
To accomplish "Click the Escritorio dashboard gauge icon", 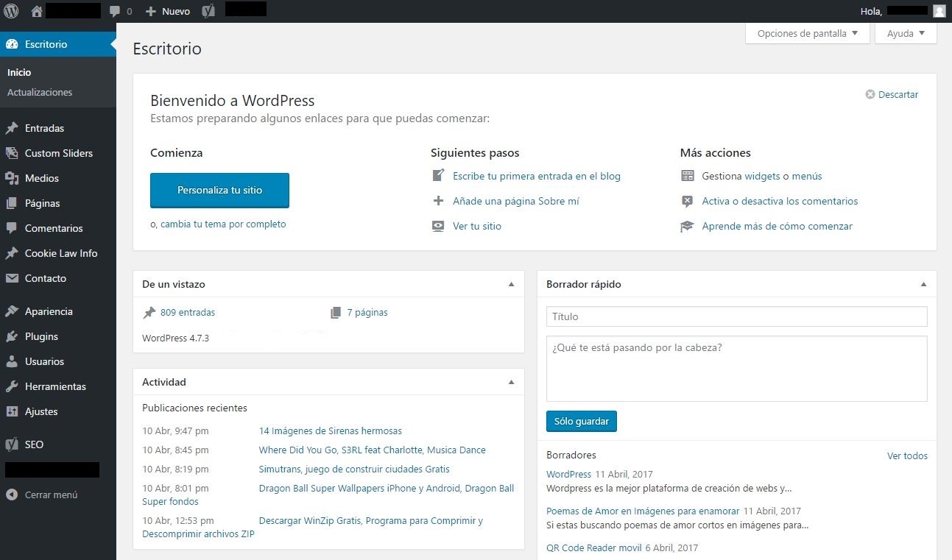I will click(x=12, y=44).
